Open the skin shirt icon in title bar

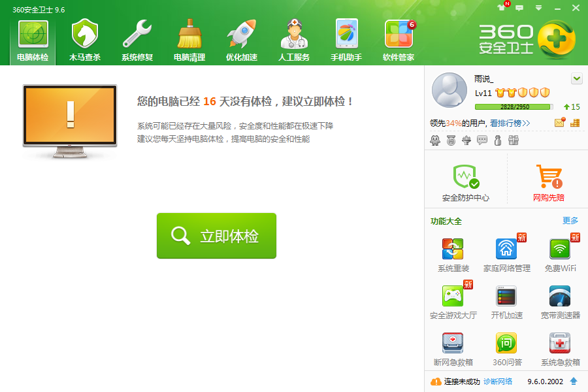[501, 7]
